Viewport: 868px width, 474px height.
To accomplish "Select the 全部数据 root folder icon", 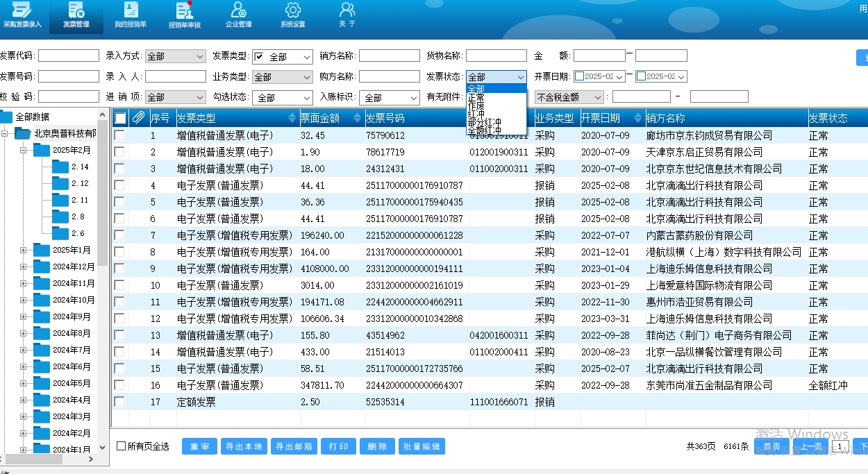I will (6, 117).
